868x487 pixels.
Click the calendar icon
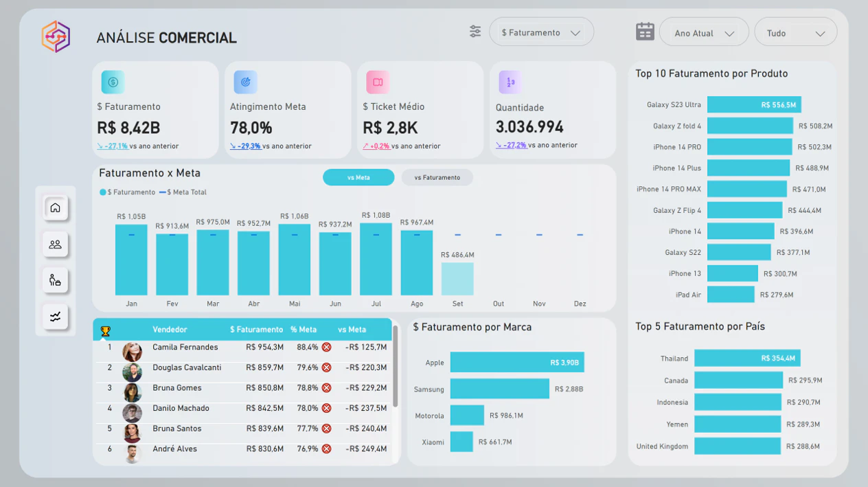click(645, 32)
